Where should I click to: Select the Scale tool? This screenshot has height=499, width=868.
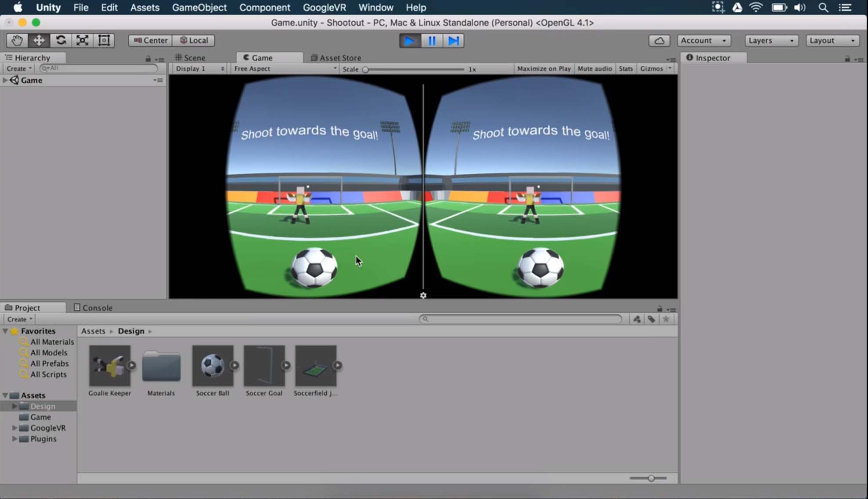tap(82, 40)
